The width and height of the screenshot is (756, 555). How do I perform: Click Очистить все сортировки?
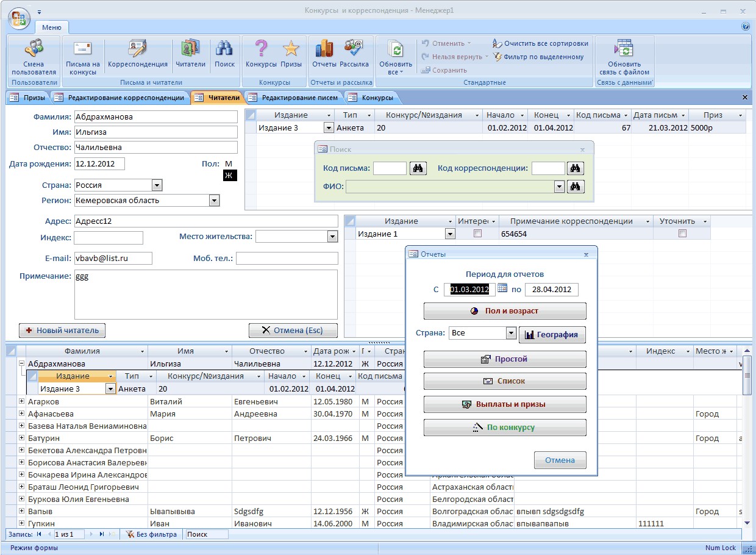[540, 43]
